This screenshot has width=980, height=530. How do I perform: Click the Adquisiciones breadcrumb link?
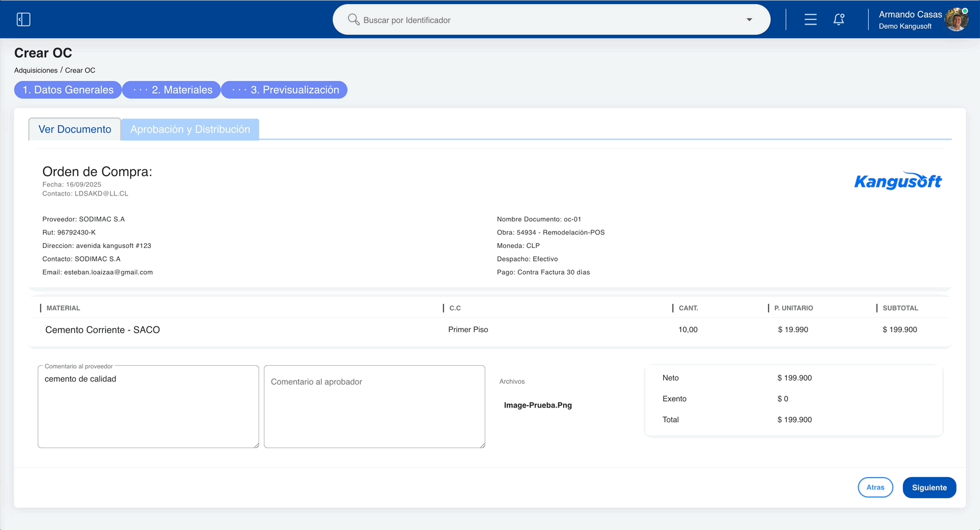tap(36, 70)
